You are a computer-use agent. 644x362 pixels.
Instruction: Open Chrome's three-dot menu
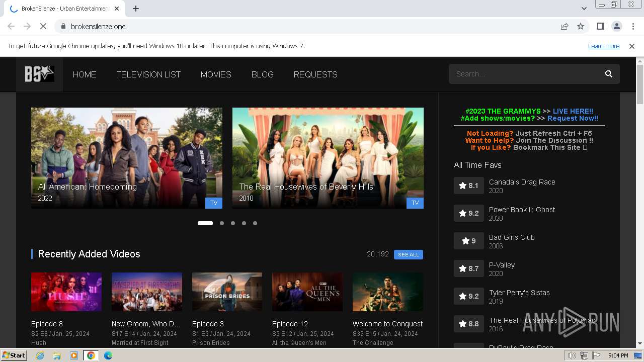click(632, 26)
